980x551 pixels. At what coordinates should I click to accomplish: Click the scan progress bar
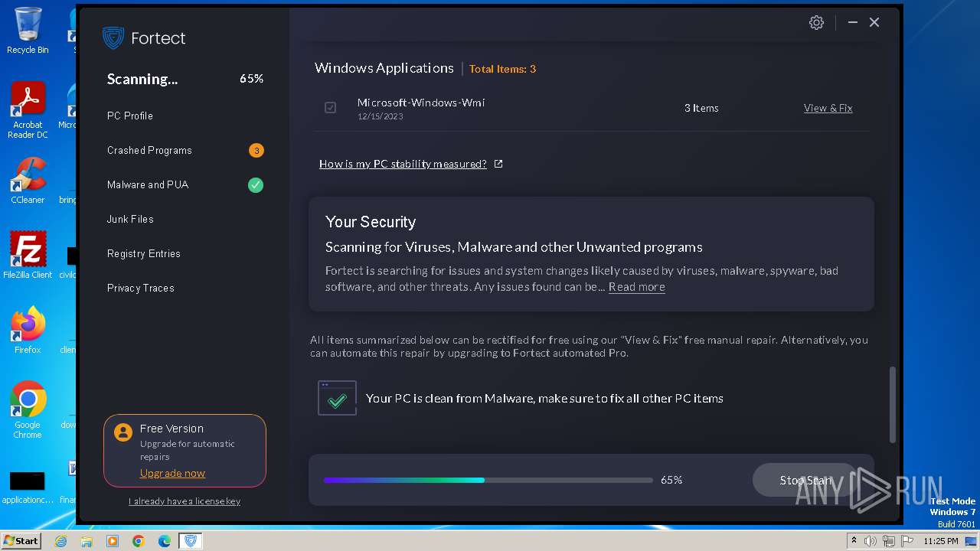[488, 481]
